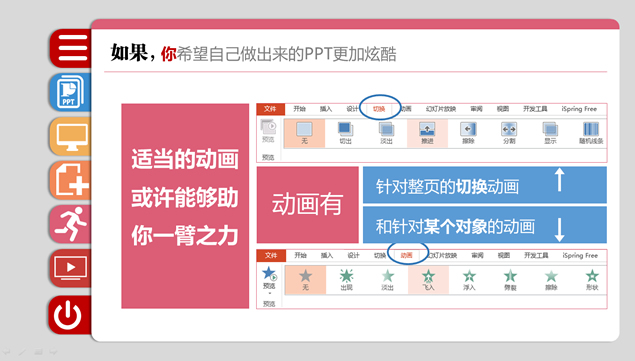Open the red hamburger menu sidebar button
The height and width of the screenshot is (361, 635).
(x=71, y=48)
